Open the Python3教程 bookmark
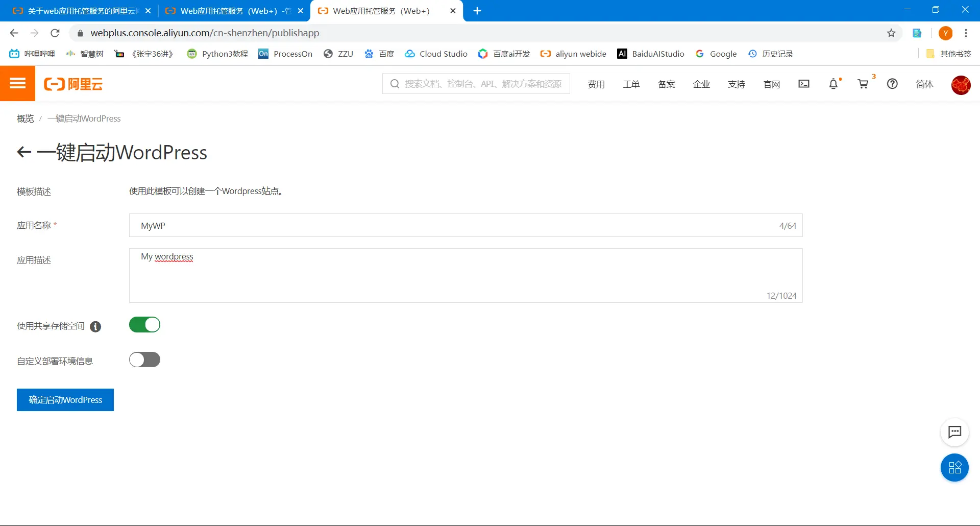This screenshot has width=980, height=526. point(217,54)
